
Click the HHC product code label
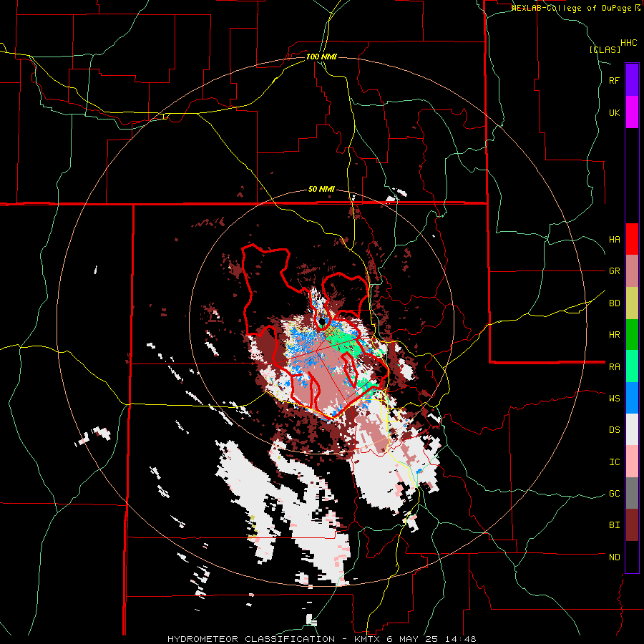[x=629, y=43]
